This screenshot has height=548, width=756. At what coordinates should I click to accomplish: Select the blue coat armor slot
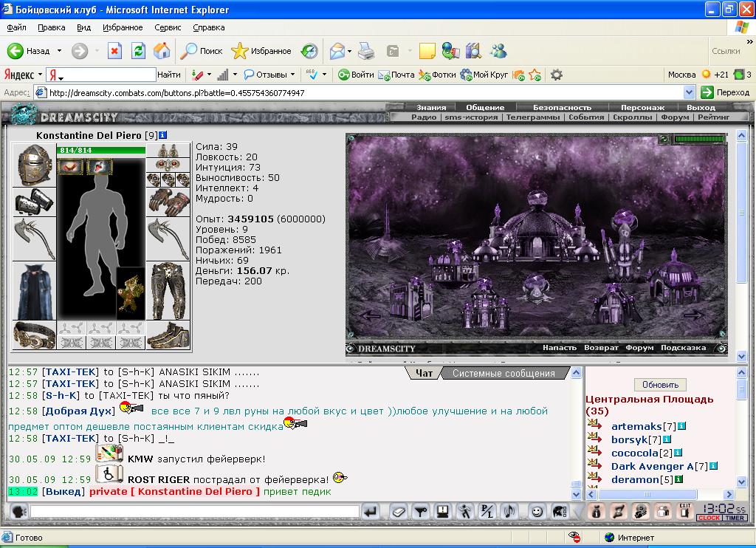point(34,291)
